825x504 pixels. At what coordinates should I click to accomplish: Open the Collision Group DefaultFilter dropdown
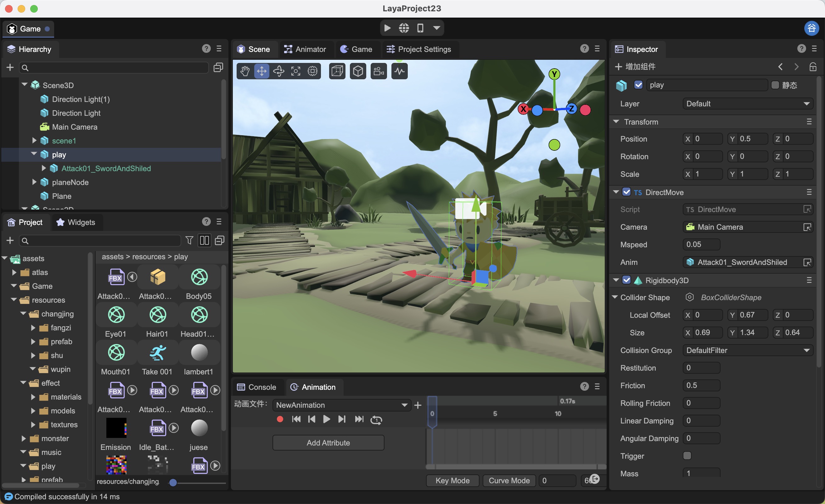pyautogui.click(x=747, y=350)
